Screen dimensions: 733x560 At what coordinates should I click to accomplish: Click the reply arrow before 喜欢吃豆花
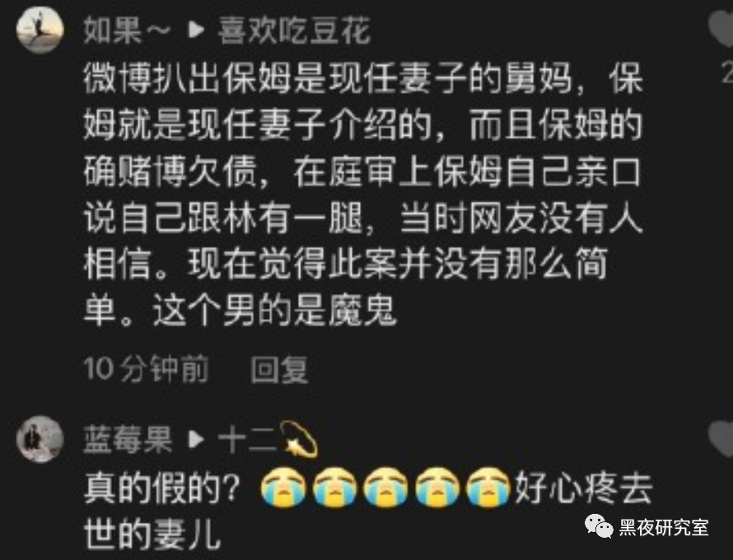coord(196,30)
